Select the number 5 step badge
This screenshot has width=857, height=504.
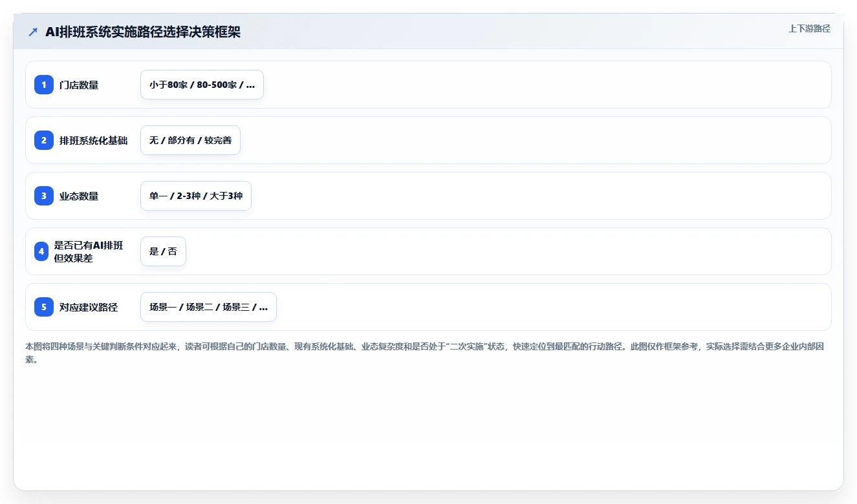[44, 307]
